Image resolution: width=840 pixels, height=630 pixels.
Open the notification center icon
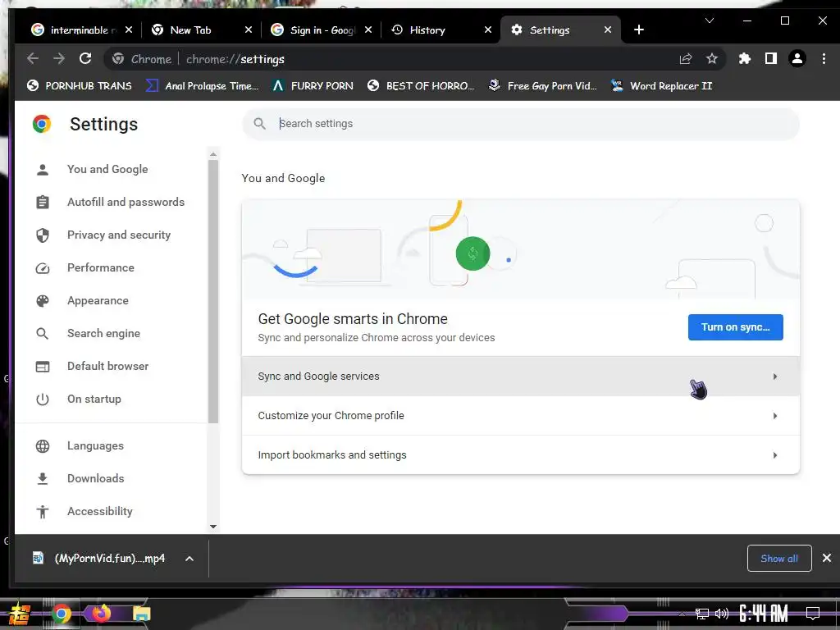pos(813,614)
